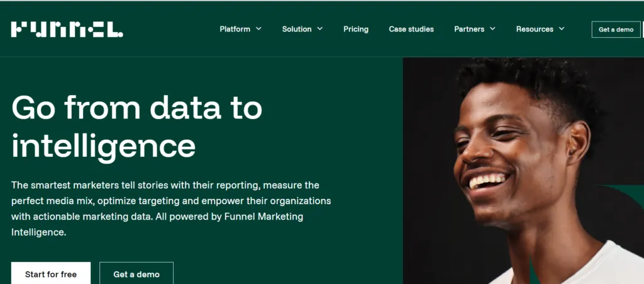The image size is (644, 284).
Task: Click the outlined Get a demo hero button
Action: coord(136,274)
